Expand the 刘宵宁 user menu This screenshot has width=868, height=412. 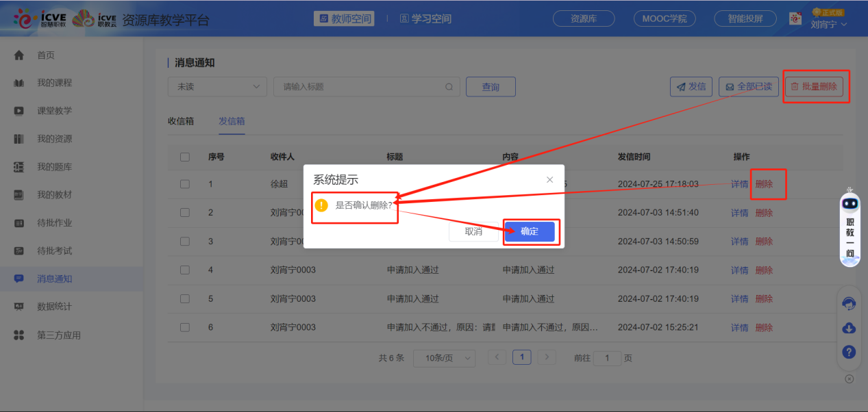pyautogui.click(x=829, y=25)
